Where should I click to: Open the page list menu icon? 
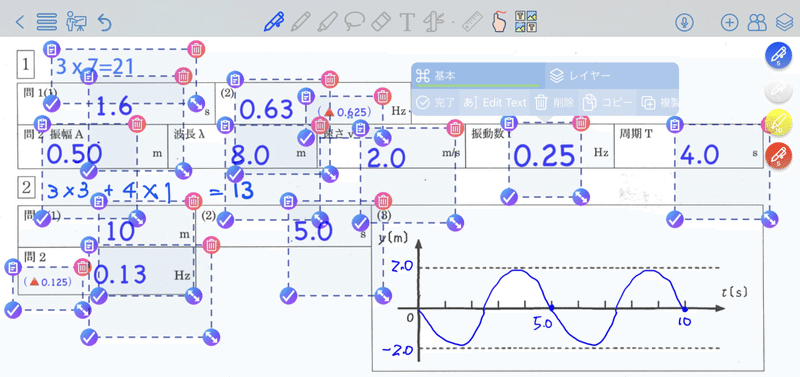tap(47, 22)
